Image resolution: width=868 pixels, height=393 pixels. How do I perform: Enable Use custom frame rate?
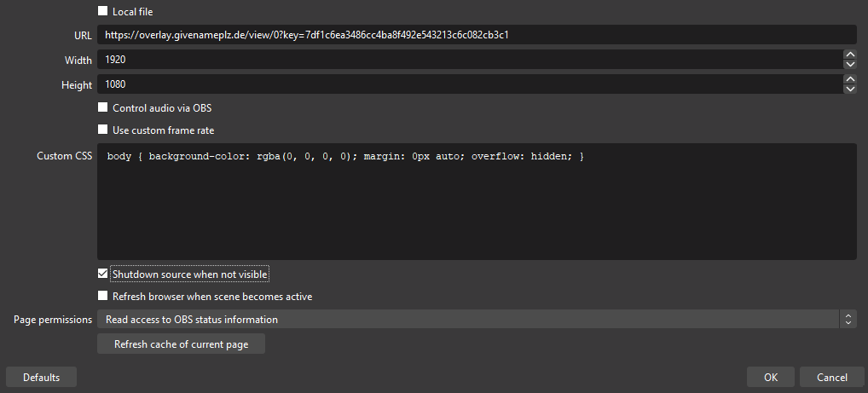coord(103,130)
